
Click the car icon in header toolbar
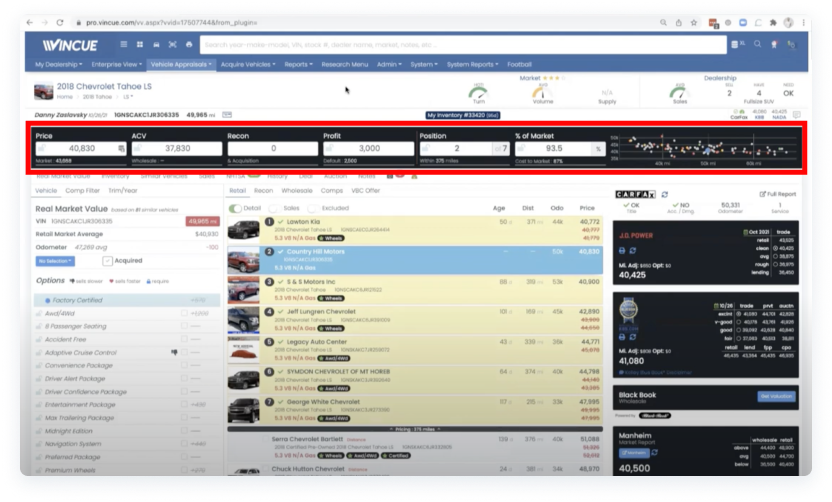(157, 45)
